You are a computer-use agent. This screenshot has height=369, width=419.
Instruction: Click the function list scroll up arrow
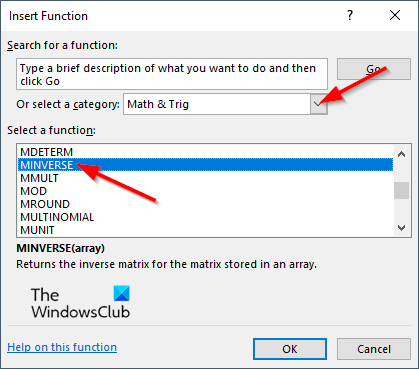[x=401, y=154]
